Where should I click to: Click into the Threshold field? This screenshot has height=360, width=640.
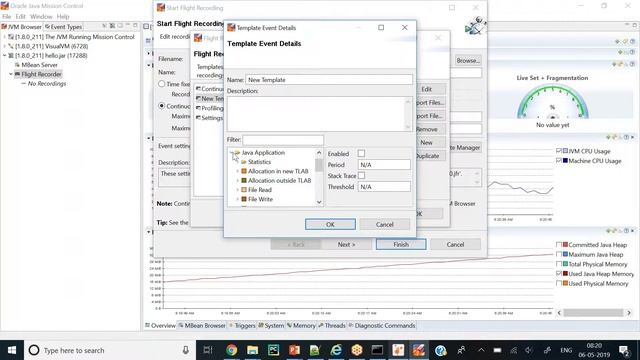pyautogui.click(x=384, y=187)
